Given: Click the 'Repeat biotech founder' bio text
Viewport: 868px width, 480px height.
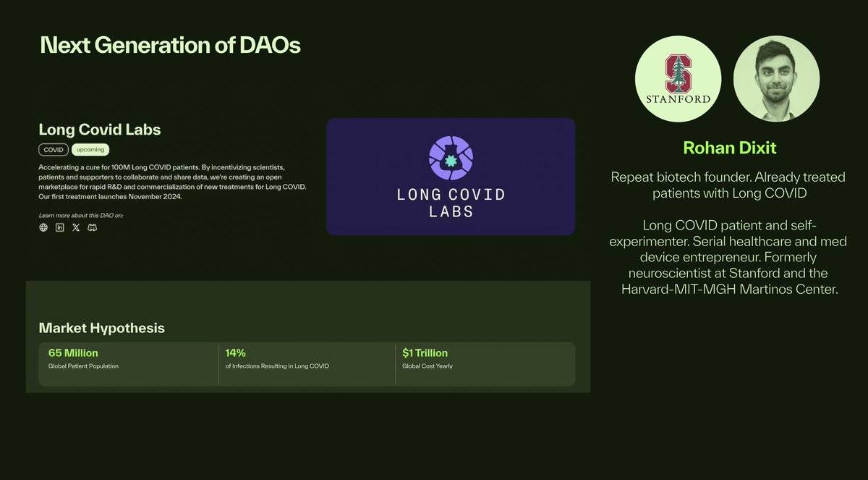Looking at the screenshot, I should point(728,185).
